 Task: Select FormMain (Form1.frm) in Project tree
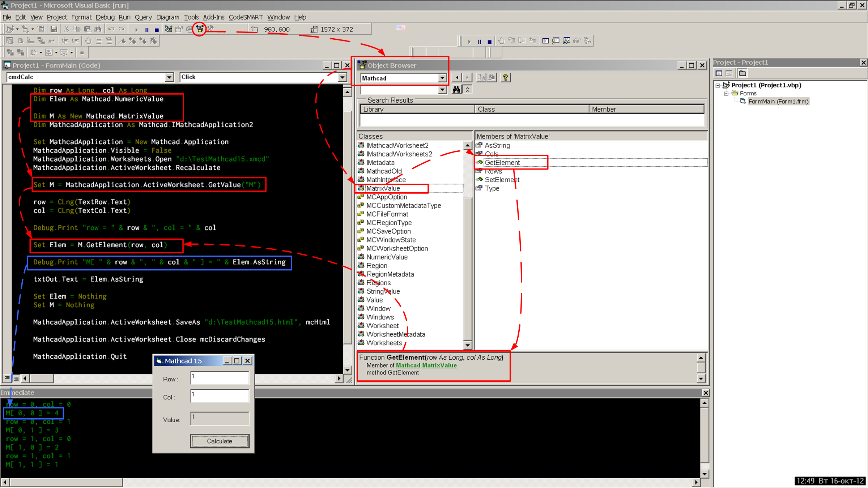pyautogui.click(x=778, y=102)
